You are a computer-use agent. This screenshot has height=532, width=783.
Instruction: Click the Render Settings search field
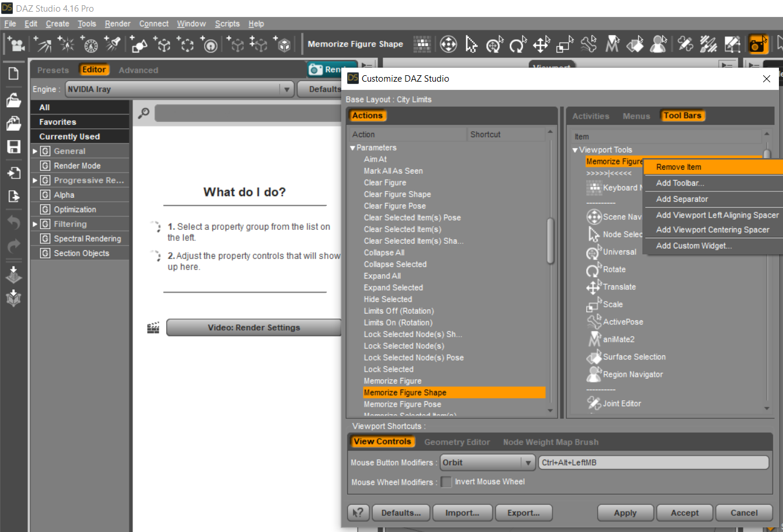pos(248,113)
